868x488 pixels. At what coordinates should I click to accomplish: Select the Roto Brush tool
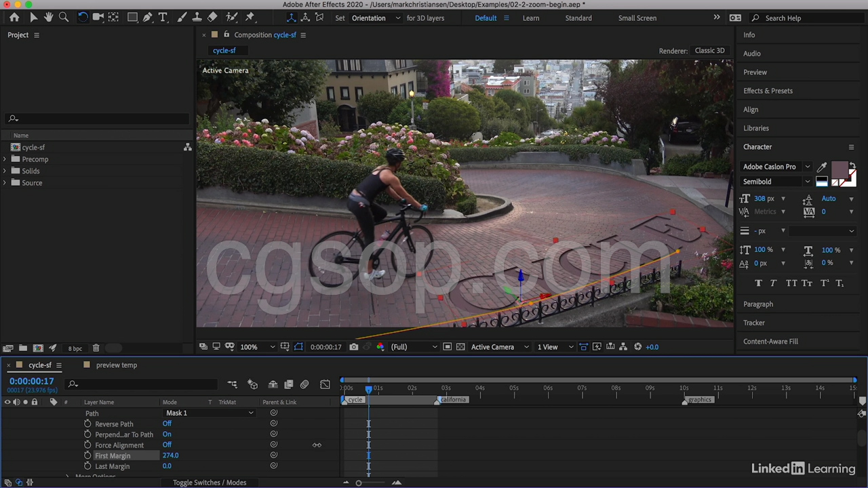[231, 18]
